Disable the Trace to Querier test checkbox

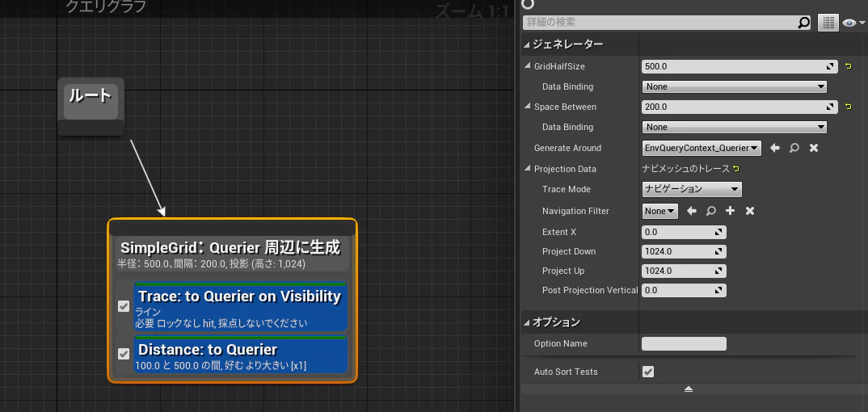(124, 306)
